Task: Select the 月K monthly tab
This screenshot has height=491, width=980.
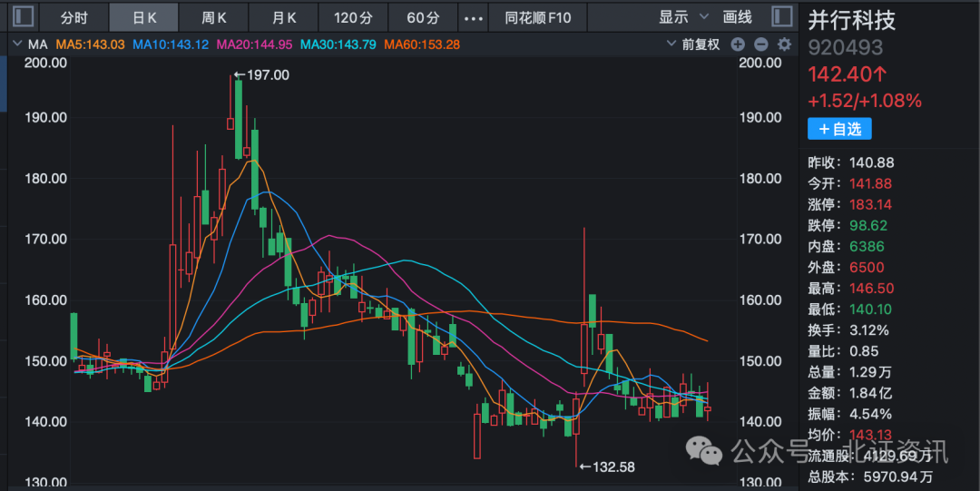Action: 286,17
